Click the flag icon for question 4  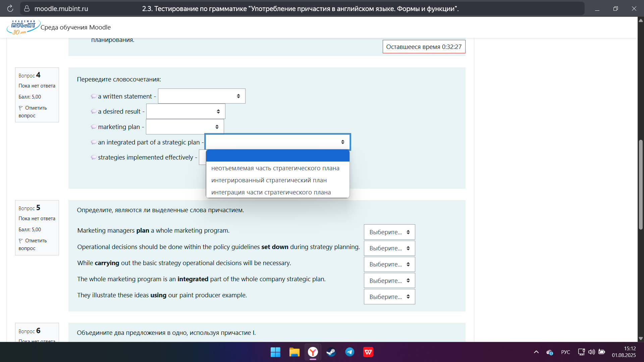tap(21, 108)
